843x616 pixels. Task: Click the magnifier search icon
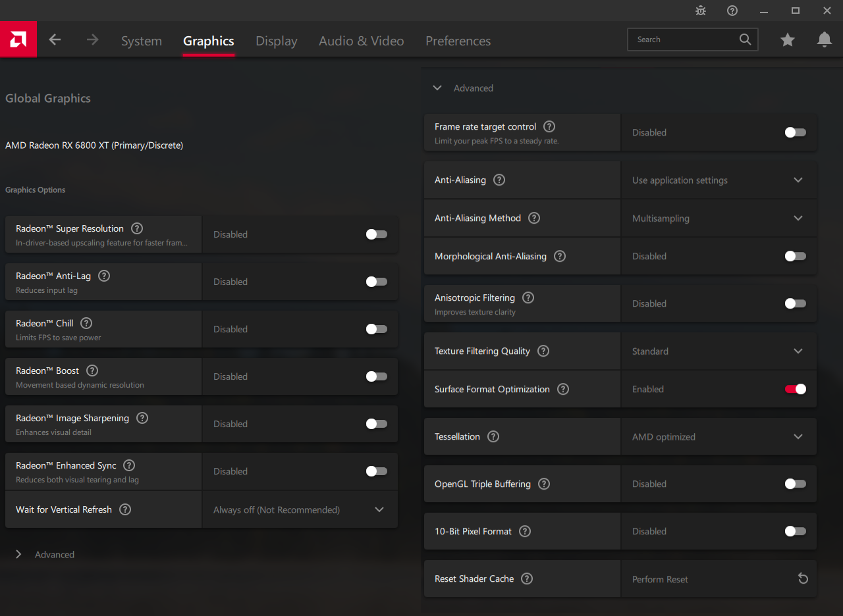click(x=745, y=39)
